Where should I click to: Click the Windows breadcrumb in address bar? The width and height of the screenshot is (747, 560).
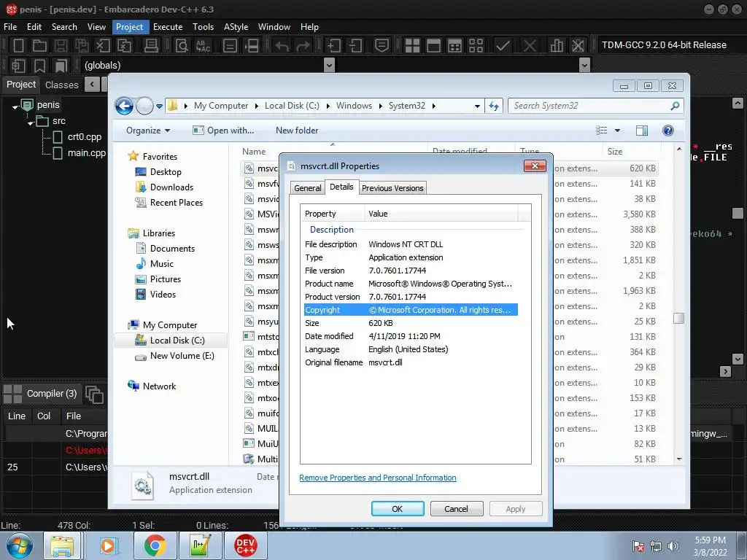click(x=354, y=106)
